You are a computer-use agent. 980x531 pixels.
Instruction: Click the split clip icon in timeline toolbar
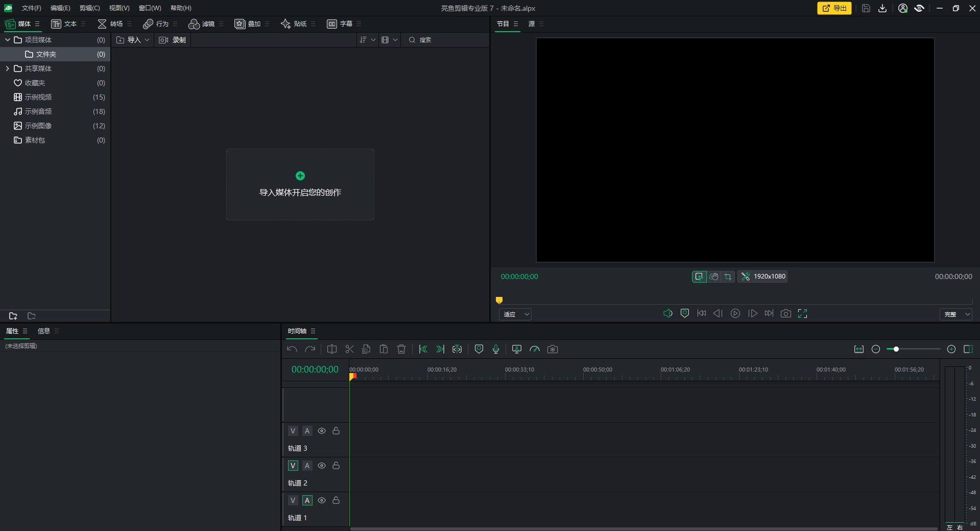pyautogui.click(x=332, y=349)
